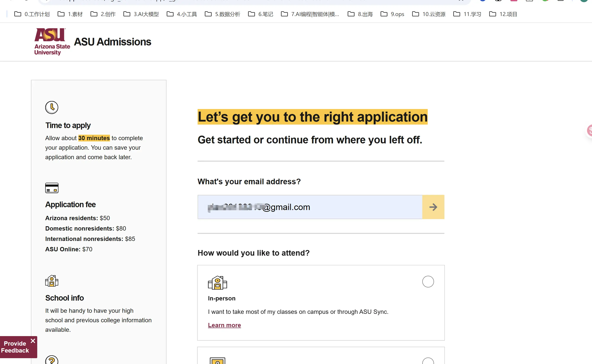Viewport: 592px width, 364px height.
Task: Click the email address input field
Action: [310, 207]
